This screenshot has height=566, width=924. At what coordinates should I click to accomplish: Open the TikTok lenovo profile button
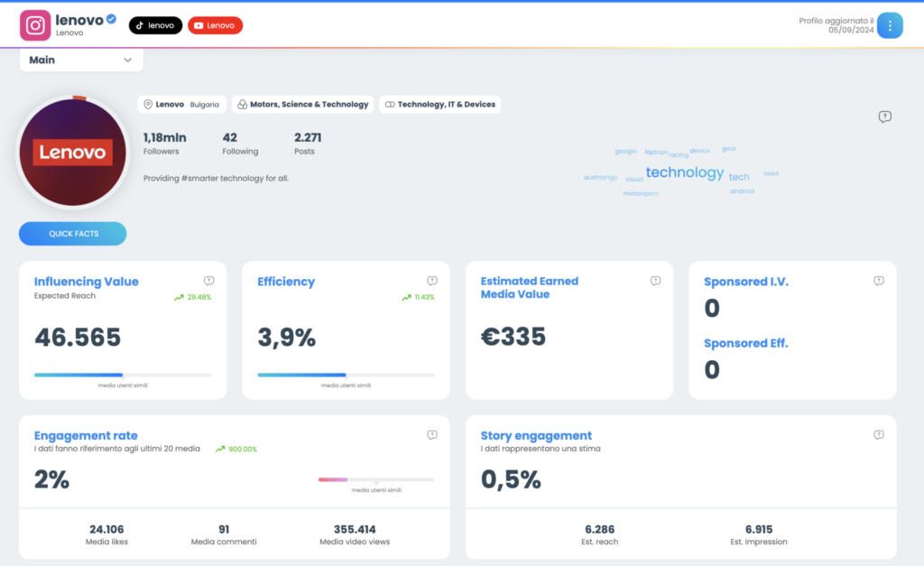pyautogui.click(x=155, y=25)
